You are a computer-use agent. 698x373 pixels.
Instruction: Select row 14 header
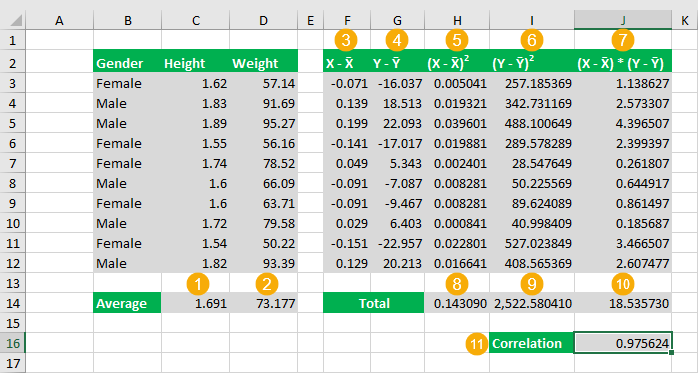[13, 303]
